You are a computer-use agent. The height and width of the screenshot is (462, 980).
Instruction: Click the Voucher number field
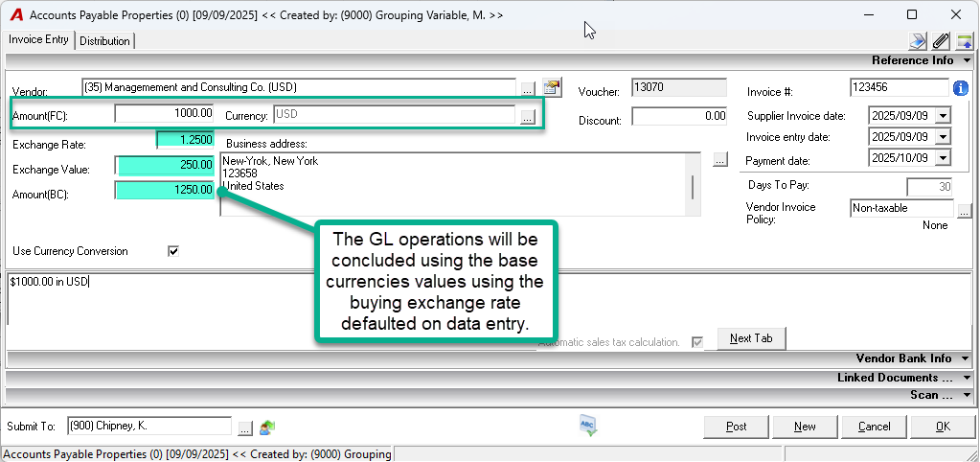pyautogui.click(x=679, y=87)
